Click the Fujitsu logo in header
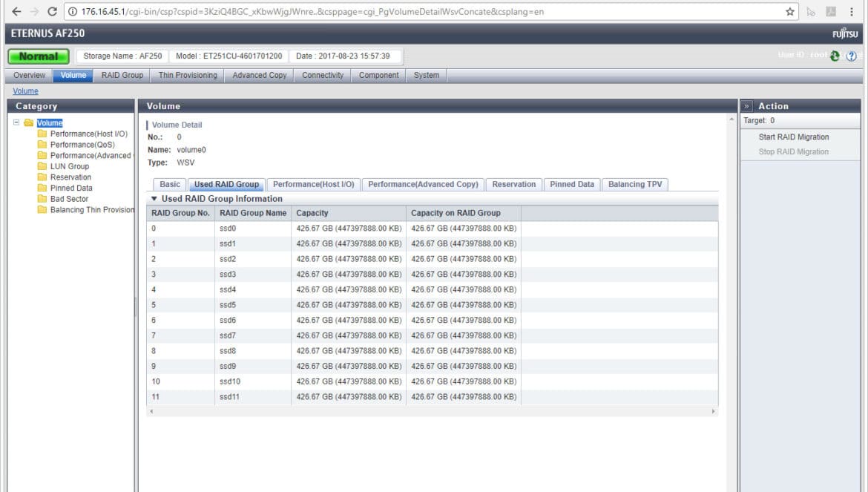Image resolution: width=868 pixels, height=492 pixels. [845, 33]
